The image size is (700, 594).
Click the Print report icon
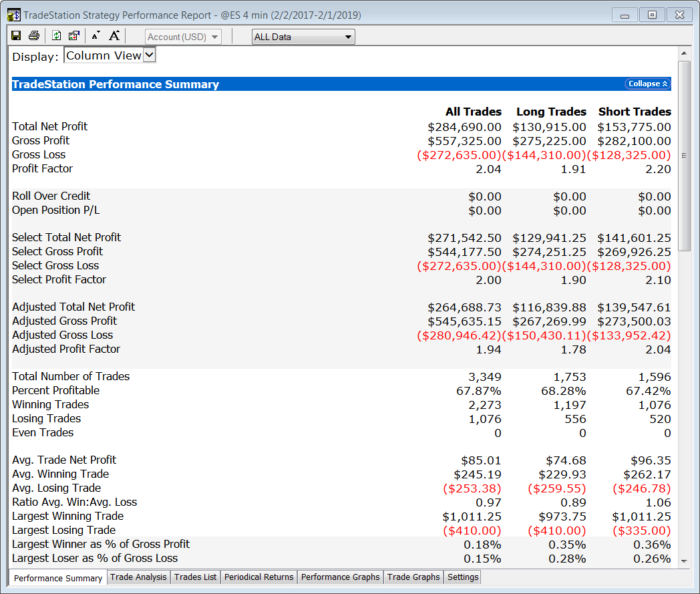pos(34,35)
